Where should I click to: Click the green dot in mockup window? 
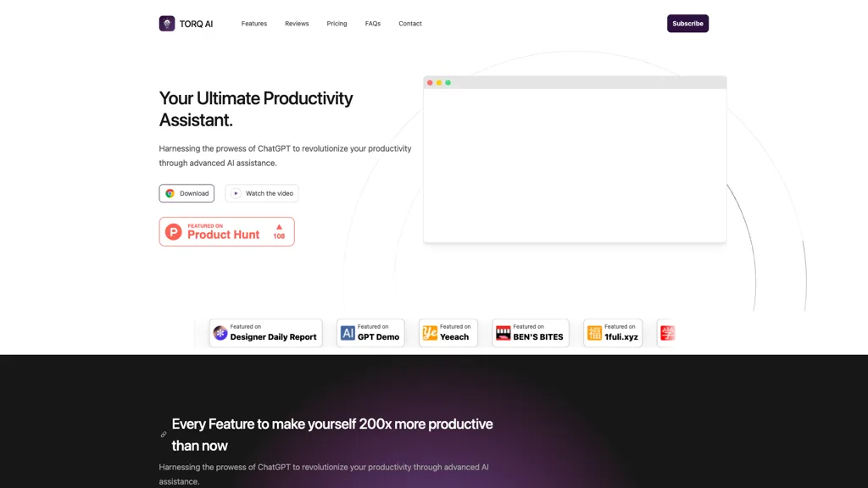[x=448, y=82]
